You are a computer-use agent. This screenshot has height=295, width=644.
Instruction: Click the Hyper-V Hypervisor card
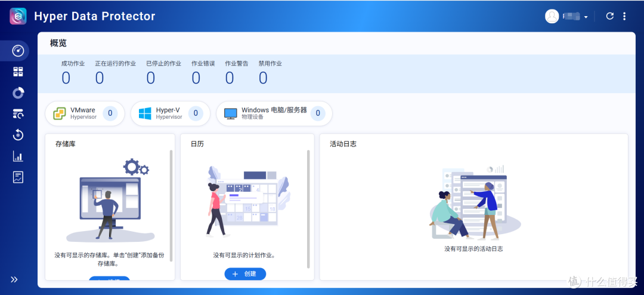pos(171,113)
